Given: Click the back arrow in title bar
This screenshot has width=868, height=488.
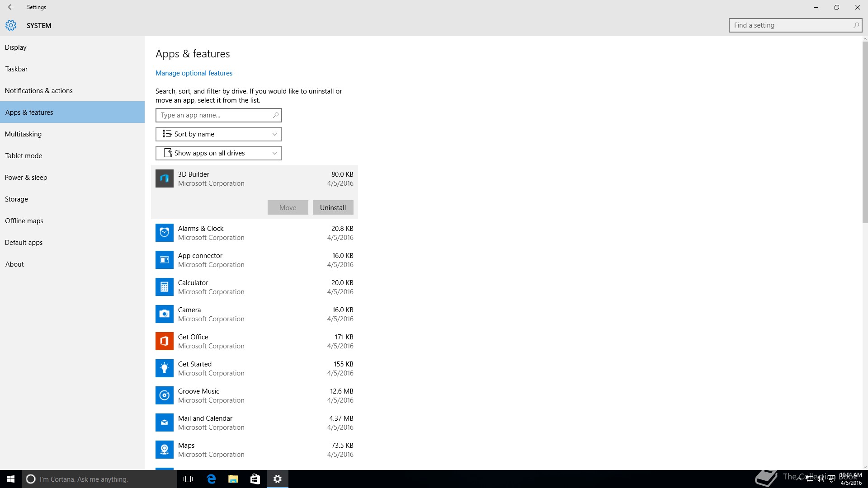Looking at the screenshot, I should [x=11, y=7].
